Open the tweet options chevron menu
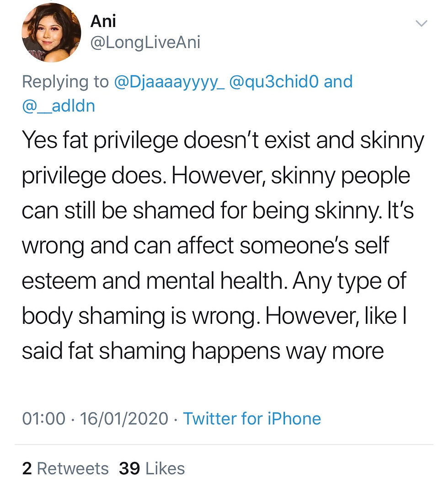Screen dimensions: 448x483 point(421,23)
